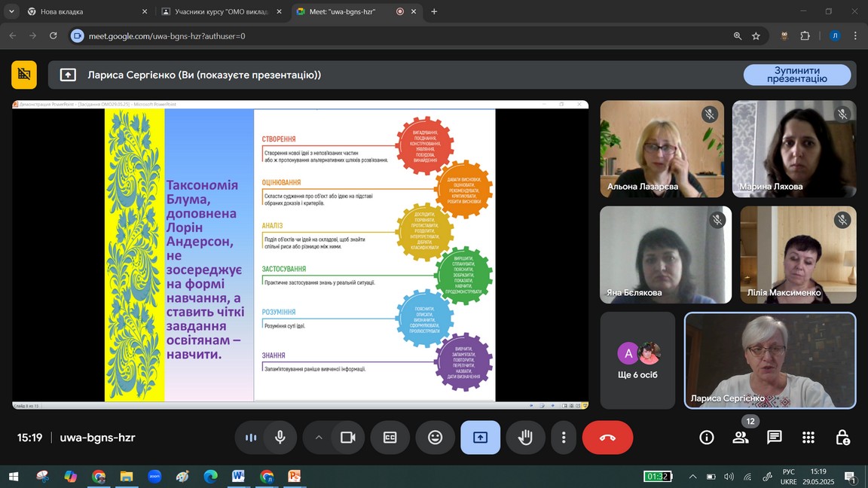Screen dimensions: 868x488
Task: Open meeting details info icon
Action: [x=706, y=438]
